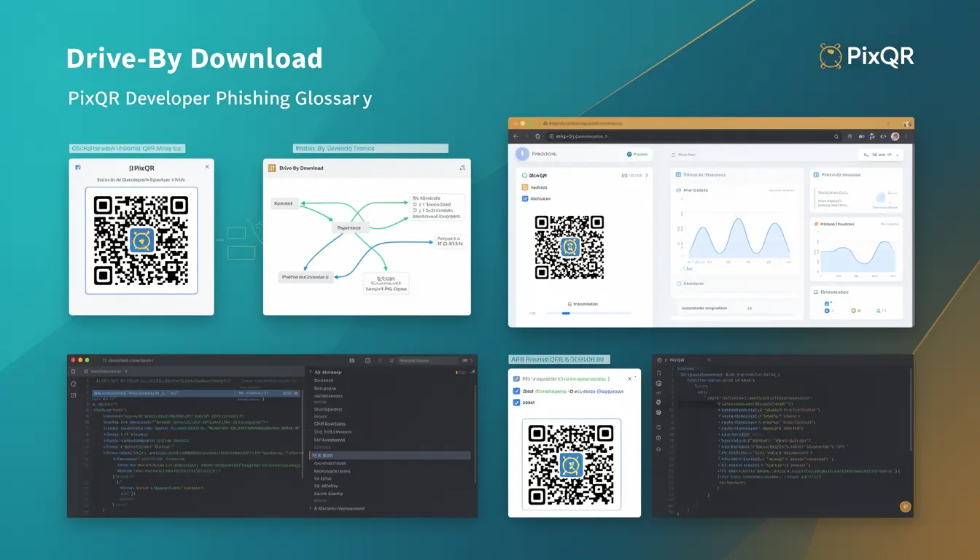Image resolution: width=980 pixels, height=560 pixels.
Task: Click the browser search magnifier icon
Action: 836,136
